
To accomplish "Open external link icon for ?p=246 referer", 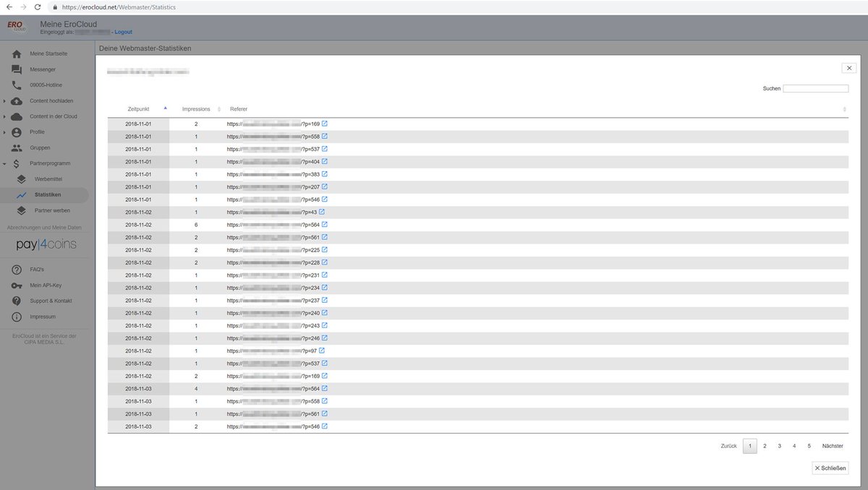I will point(325,338).
